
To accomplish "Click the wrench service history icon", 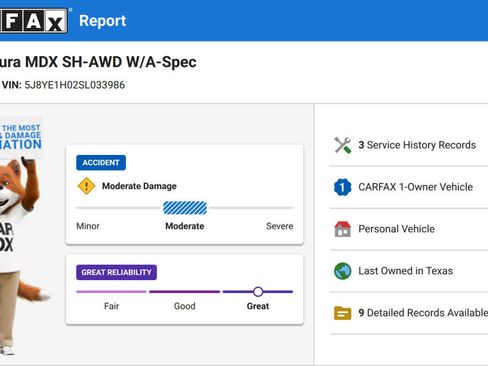I will point(343,145).
